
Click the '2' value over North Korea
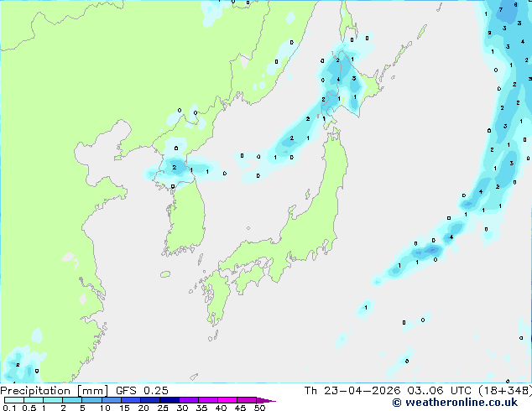coord(174,167)
